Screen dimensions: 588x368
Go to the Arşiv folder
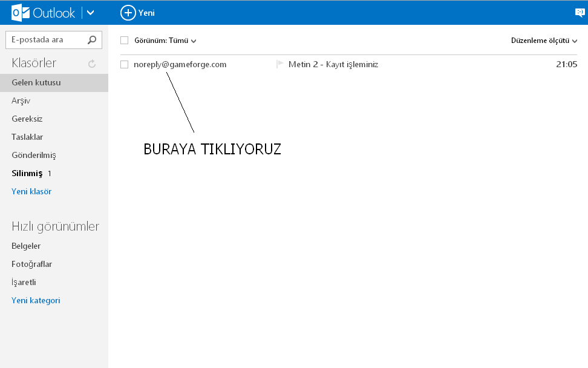click(21, 100)
